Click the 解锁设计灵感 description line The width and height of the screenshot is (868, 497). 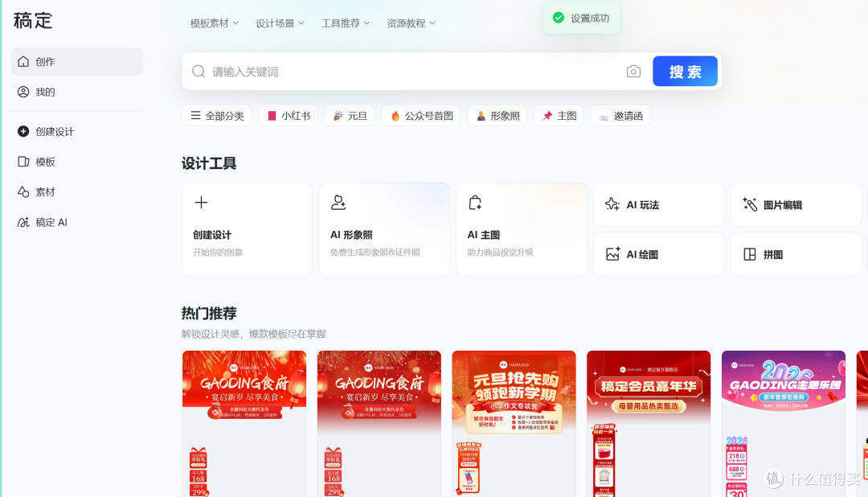point(253,334)
